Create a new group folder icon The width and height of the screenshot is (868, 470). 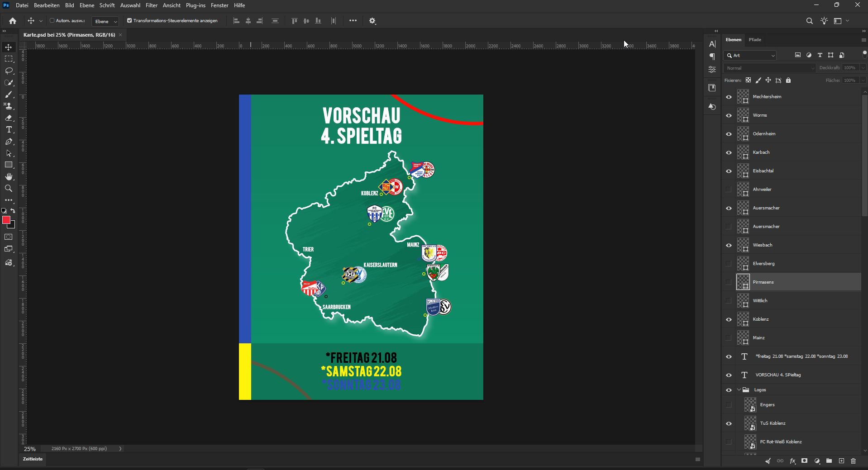coord(829,461)
